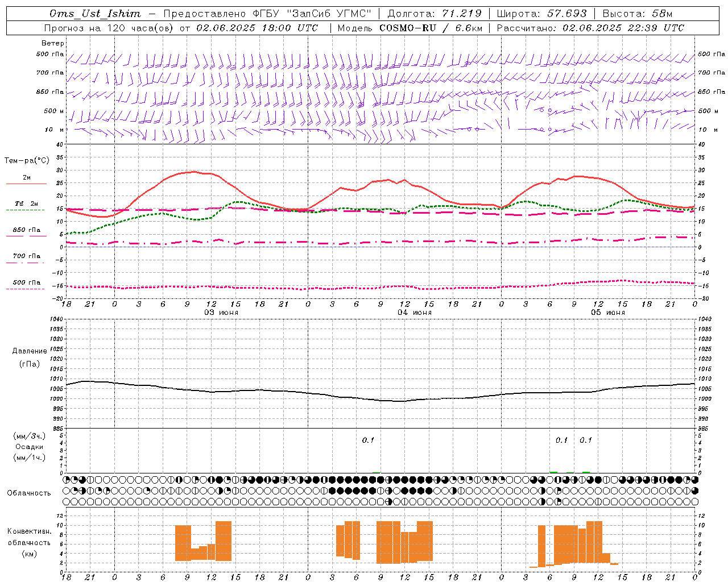This screenshot has height=582, width=728.
Task: Click the Широта: 57.693 value
Action: (x=541, y=14)
